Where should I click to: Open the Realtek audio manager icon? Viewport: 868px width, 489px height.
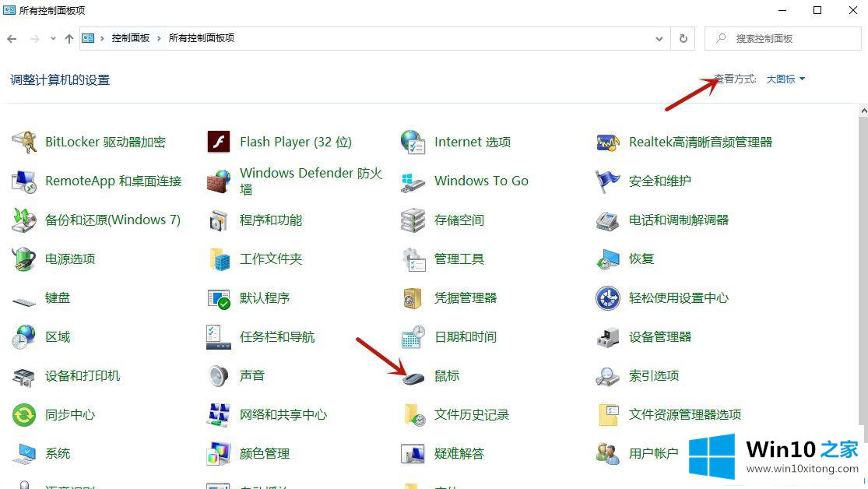point(608,142)
